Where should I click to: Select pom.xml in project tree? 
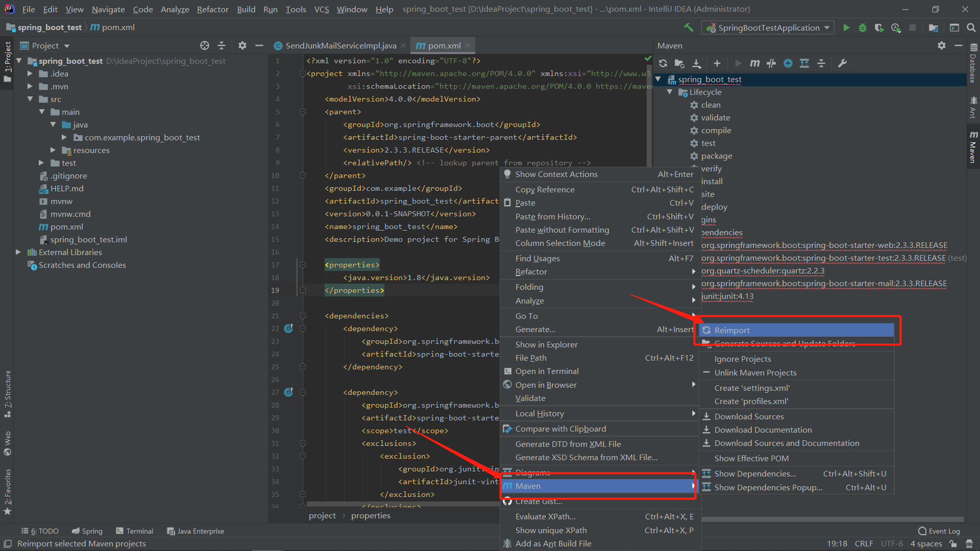66,227
